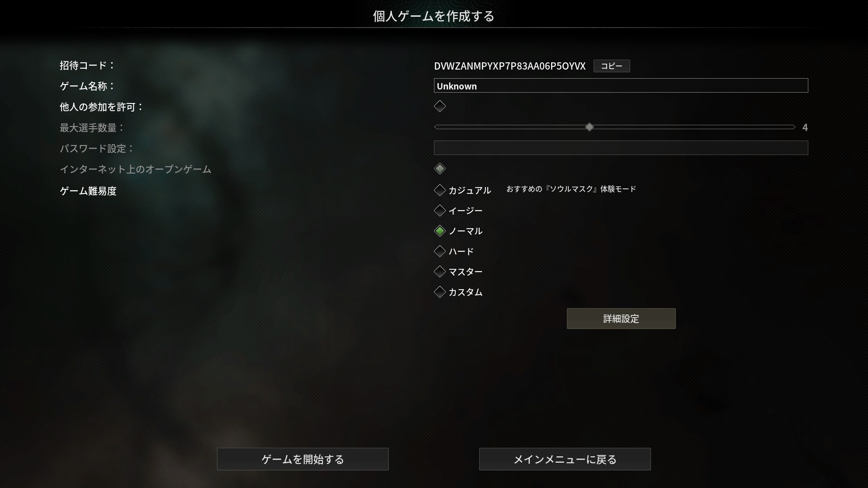Click the invite code text DVWZANMPYXP7P83AA06P5OYVX
Screen dimensions: 868x488
click(x=509, y=66)
